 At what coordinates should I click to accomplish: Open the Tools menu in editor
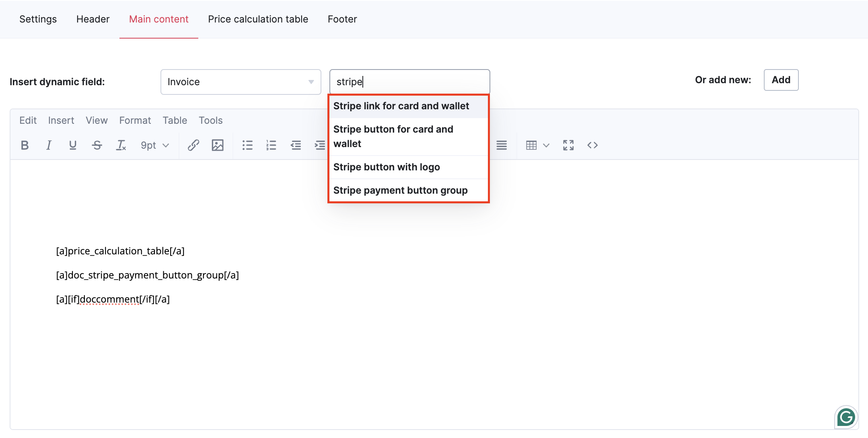click(211, 121)
